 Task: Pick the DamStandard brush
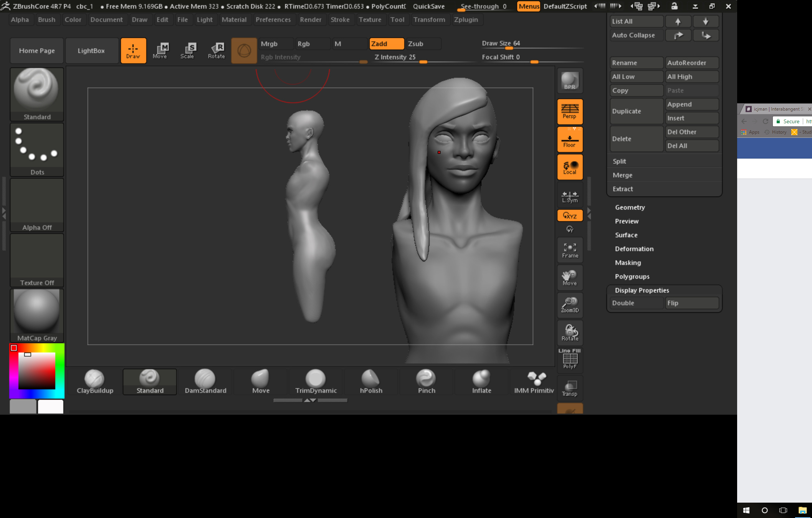point(205,382)
